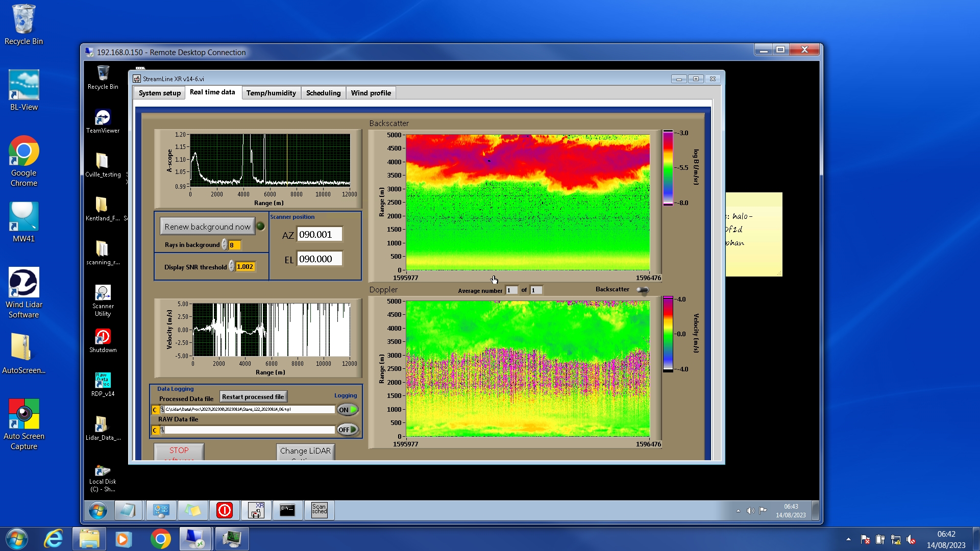The width and height of the screenshot is (980, 551).
Task: Click Scan sched taskbar icon
Action: [319, 510]
